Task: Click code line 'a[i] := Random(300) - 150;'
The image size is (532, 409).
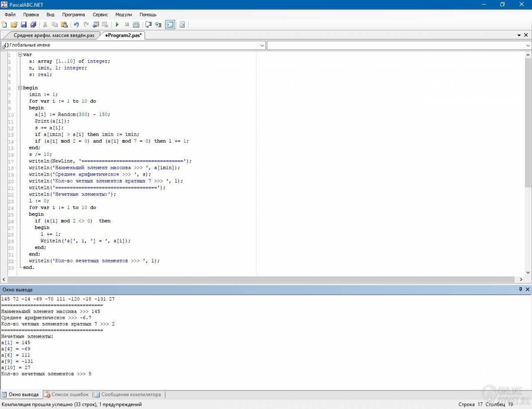Action: click(72, 114)
